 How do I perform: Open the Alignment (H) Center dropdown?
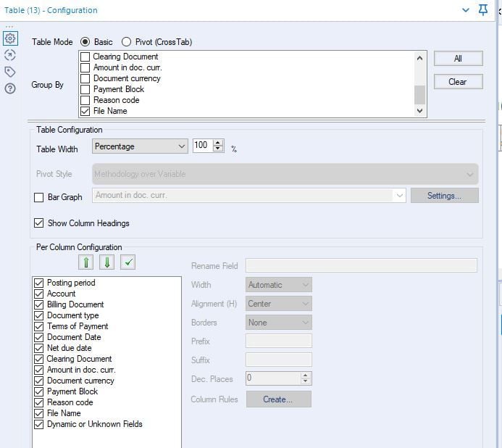pyautogui.click(x=279, y=304)
